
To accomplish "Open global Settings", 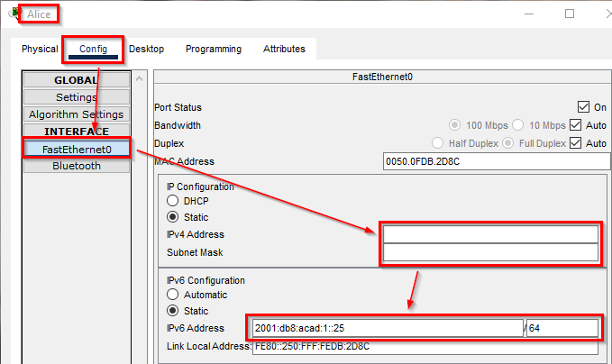I will click(77, 97).
